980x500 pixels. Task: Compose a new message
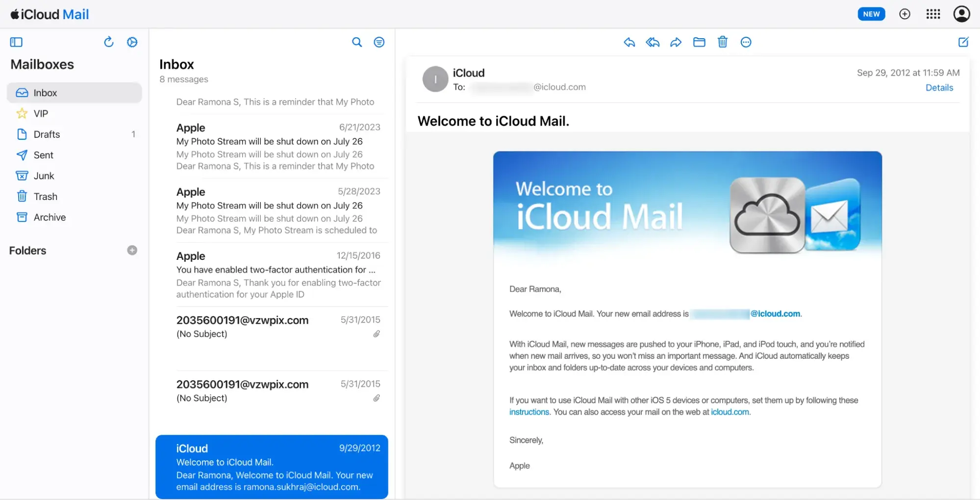click(x=963, y=42)
